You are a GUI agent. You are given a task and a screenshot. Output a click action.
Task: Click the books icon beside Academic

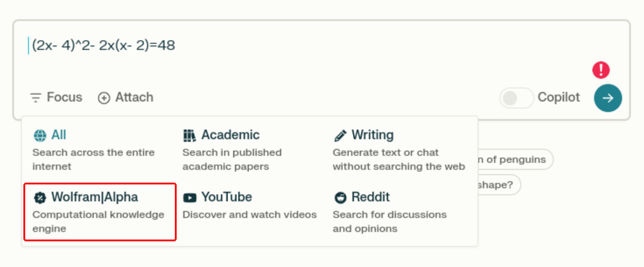[189, 135]
